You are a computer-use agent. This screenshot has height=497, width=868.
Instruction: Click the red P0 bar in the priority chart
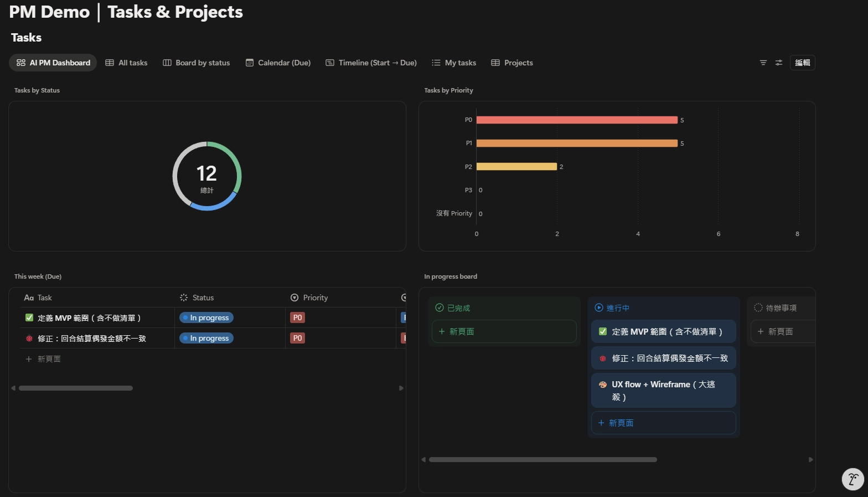pyautogui.click(x=576, y=120)
